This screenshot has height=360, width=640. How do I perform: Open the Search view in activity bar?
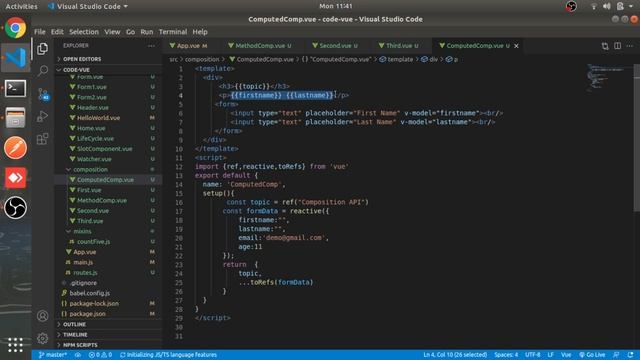42,71
